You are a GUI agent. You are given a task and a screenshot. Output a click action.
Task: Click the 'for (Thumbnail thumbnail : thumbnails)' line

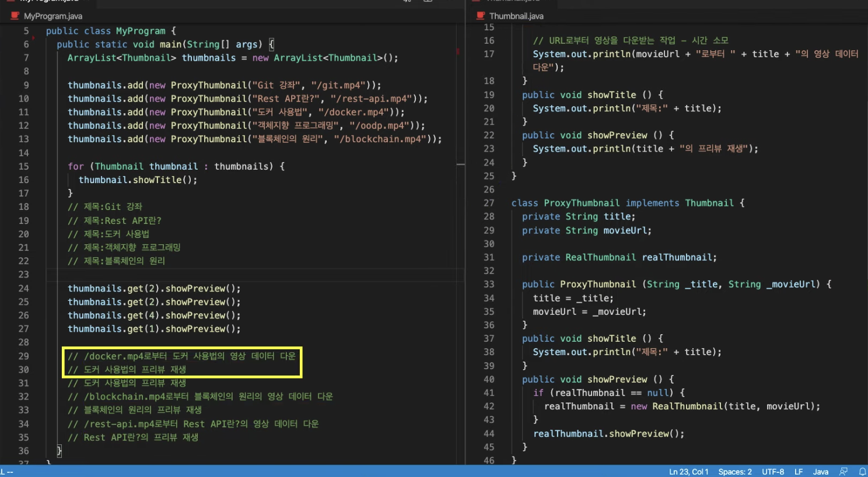(x=176, y=166)
